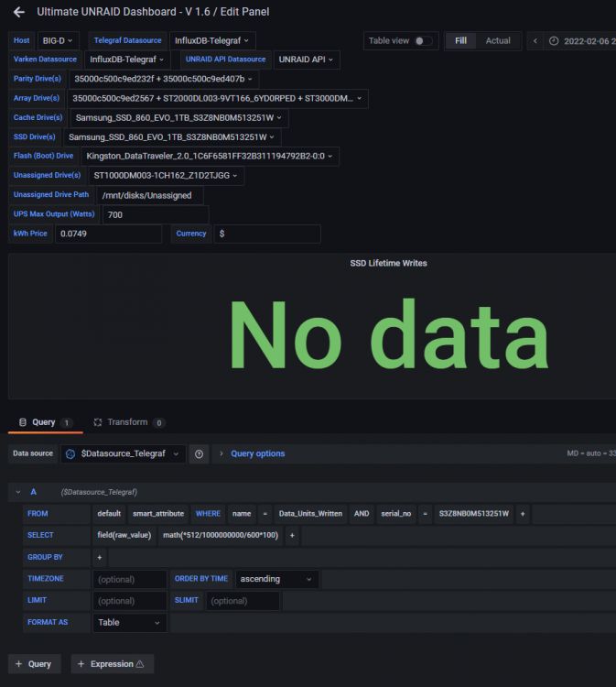
Task: Click the default retention policy segment
Action: [x=109, y=514]
